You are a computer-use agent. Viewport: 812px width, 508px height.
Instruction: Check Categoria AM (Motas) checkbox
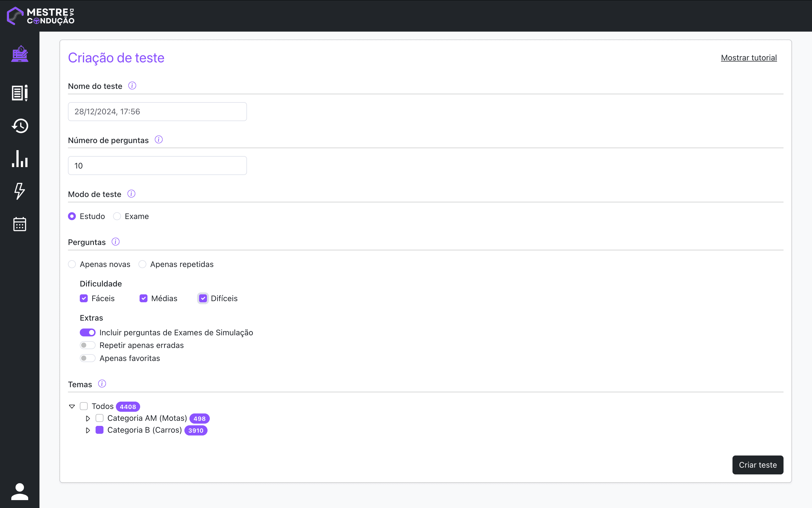pyautogui.click(x=99, y=418)
